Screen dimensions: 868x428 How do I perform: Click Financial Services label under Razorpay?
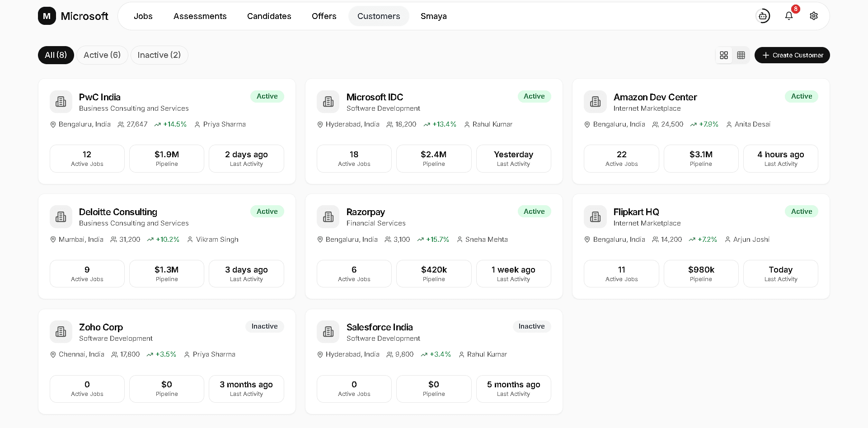pyautogui.click(x=376, y=223)
